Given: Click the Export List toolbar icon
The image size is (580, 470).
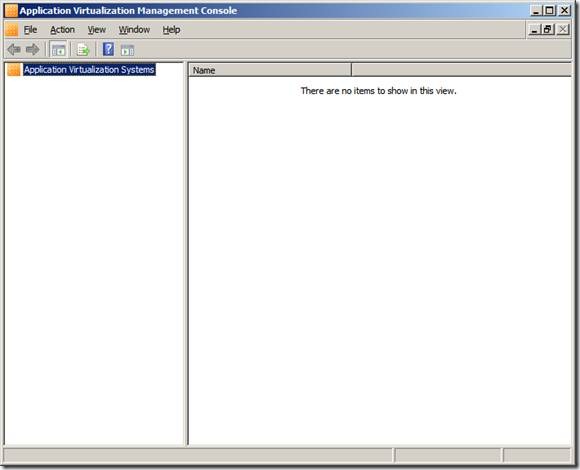Looking at the screenshot, I should 83,50.
